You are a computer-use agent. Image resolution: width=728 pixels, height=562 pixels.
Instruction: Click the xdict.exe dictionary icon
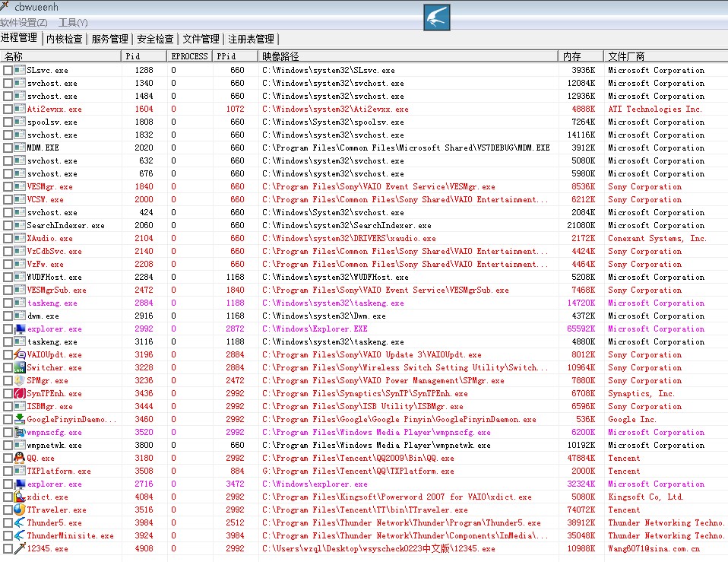[x=20, y=497]
